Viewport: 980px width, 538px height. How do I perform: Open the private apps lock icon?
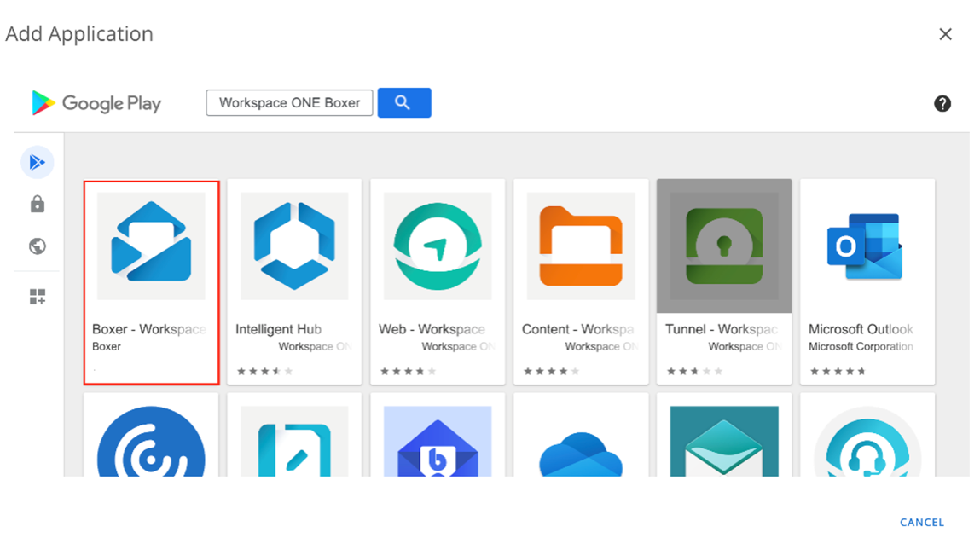point(37,205)
